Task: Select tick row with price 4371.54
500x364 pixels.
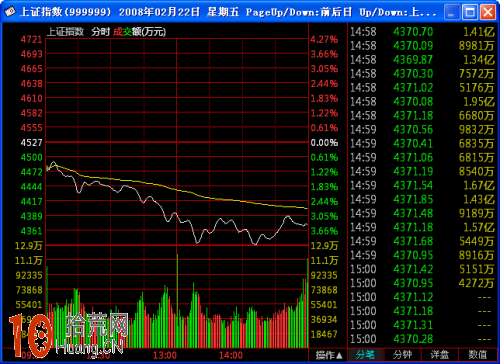Action: pos(422,186)
